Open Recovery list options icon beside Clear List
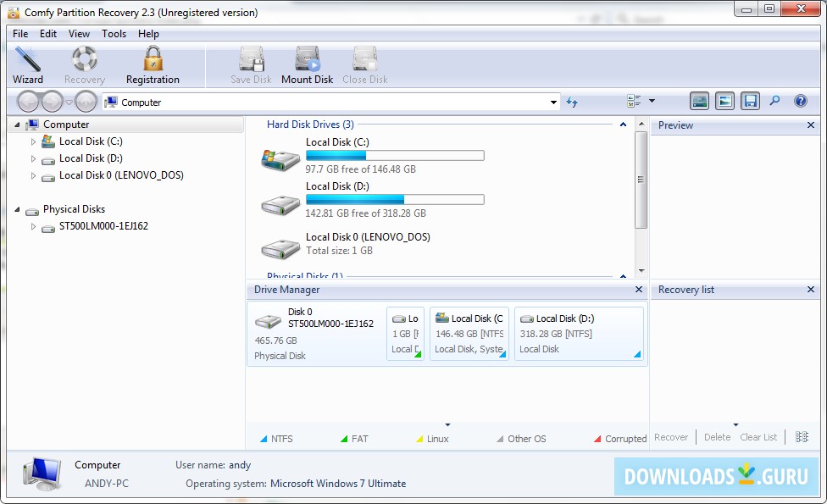Viewport: 827px width, 504px height. [802, 437]
